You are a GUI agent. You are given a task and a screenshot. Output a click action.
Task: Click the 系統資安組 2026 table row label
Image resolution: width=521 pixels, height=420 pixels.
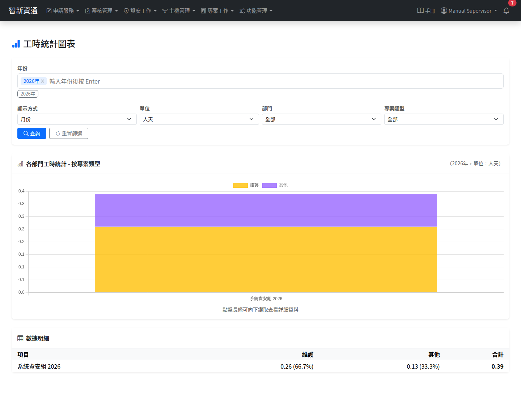click(x=39, y=366)
